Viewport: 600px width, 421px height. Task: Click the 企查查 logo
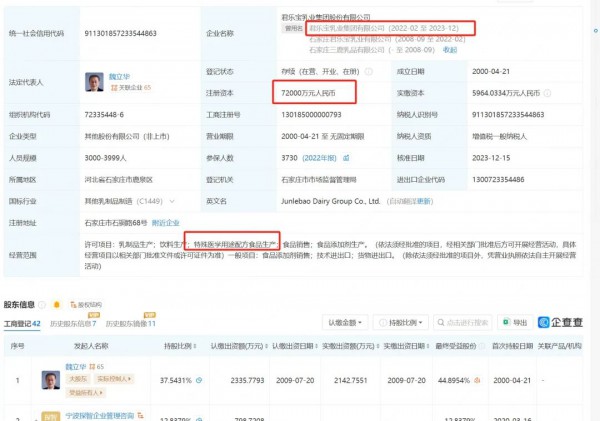click(x=560, y=322)
